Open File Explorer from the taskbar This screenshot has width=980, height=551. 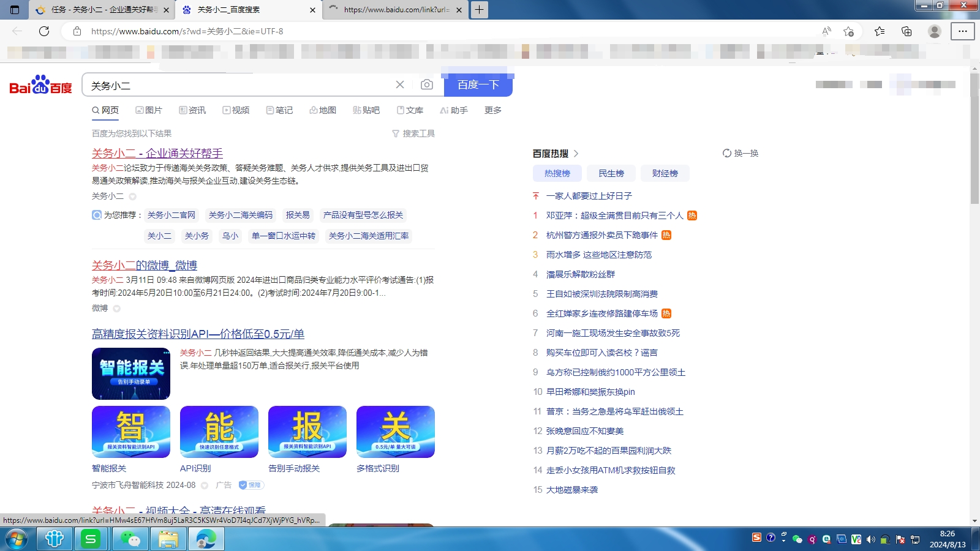[168, 539]
